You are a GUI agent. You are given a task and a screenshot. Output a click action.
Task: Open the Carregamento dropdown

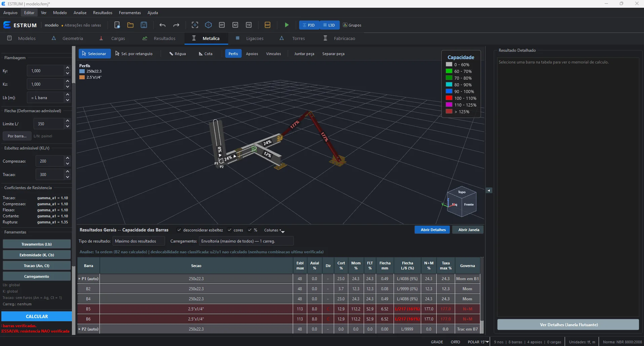(246, 241)
